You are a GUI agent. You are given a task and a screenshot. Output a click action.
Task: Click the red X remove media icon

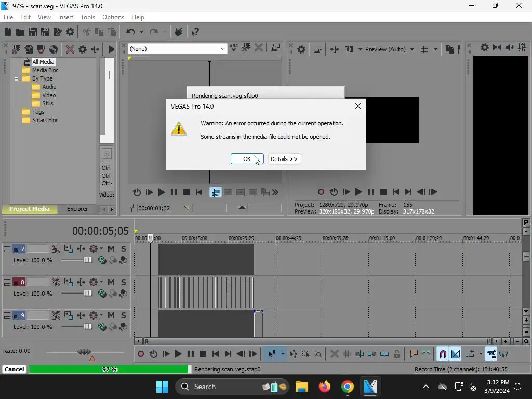[x=70, y=49]
